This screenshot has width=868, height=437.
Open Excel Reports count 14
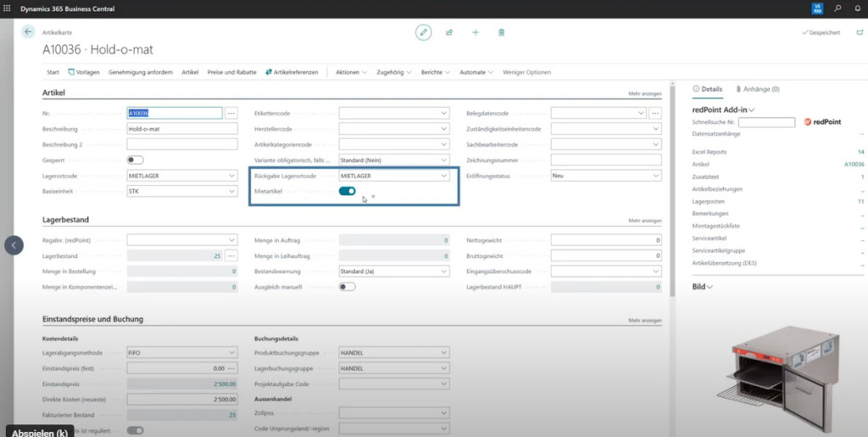[x=861, y=151]
